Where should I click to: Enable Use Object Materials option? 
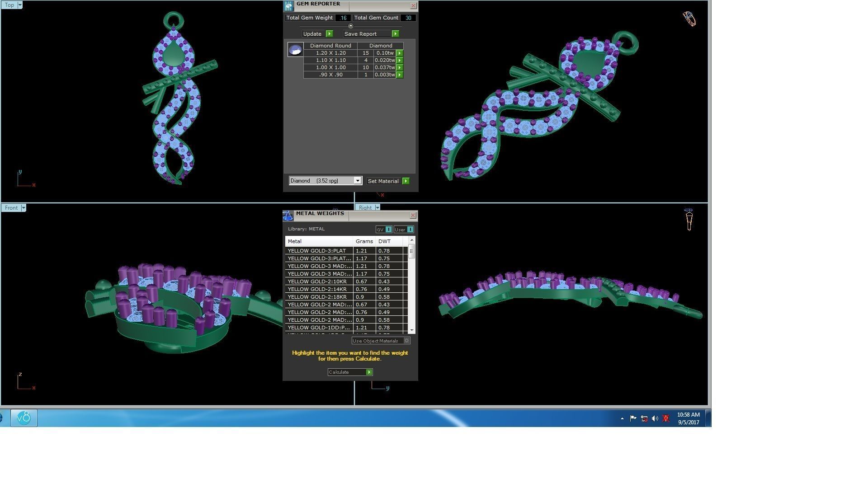click(x=406, y=341)
